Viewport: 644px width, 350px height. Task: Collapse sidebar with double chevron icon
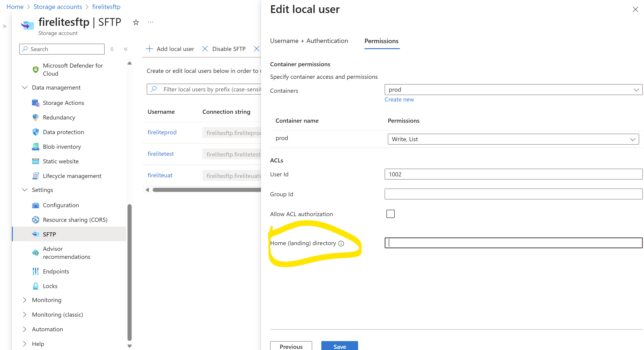126,49
